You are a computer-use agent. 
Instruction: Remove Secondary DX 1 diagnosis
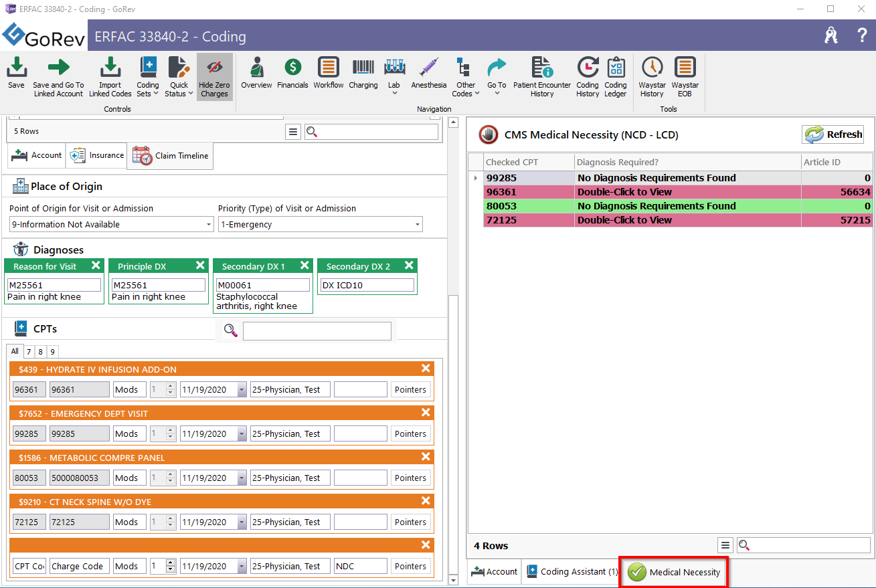tap(304, 266)
